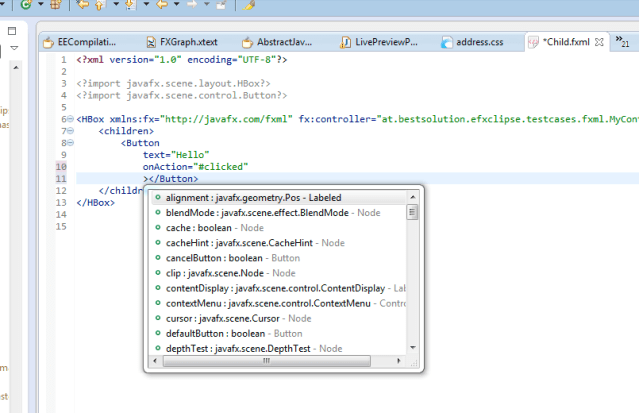Switch to the FXGraph.xtext tab
The width and height of the screenshot is (639, 413).
pyautogui.click(x=182, y=43)
